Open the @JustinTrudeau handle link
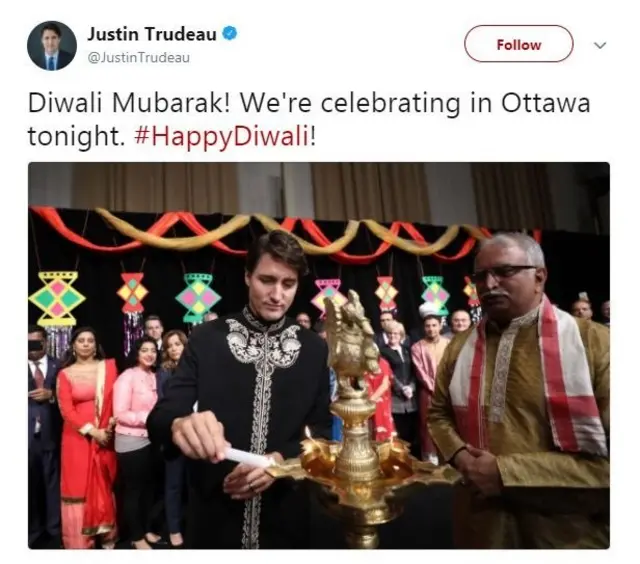 coord(139,58)
